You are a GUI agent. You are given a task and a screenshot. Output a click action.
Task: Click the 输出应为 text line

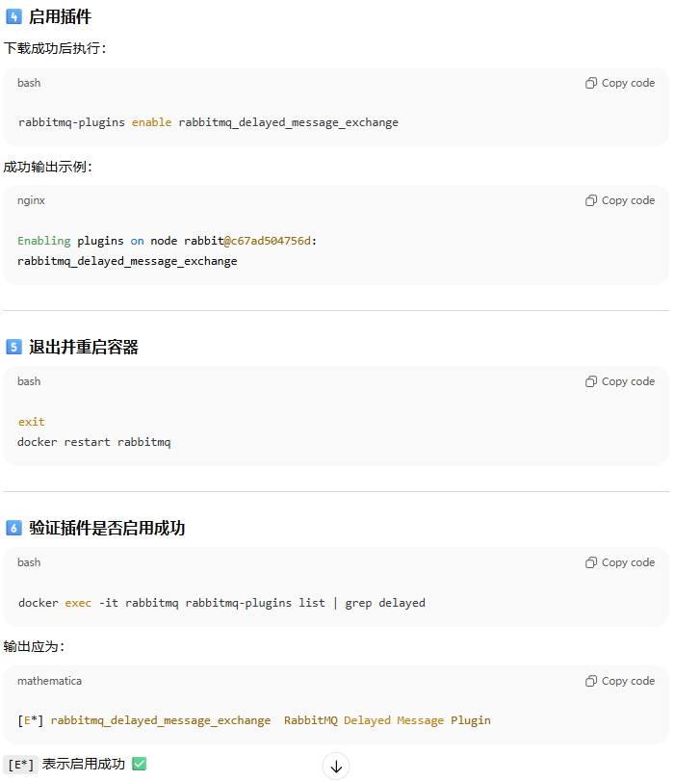point(34,646)
